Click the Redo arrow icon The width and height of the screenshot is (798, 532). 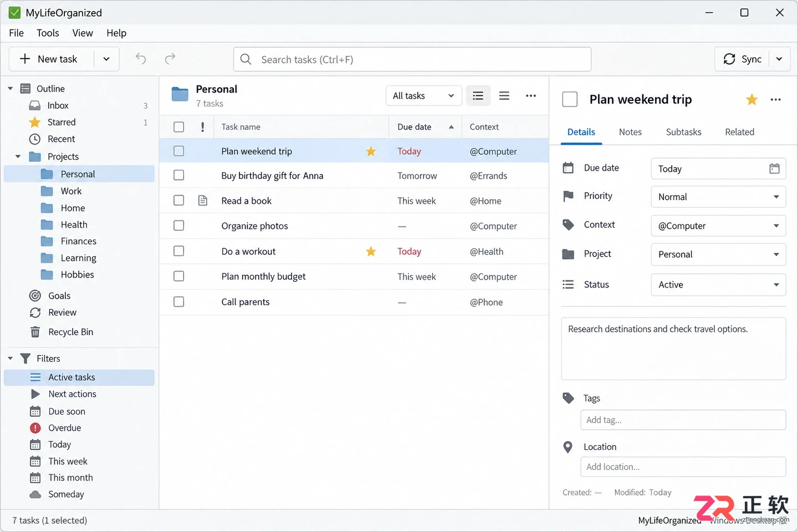[x=170, y=59]
